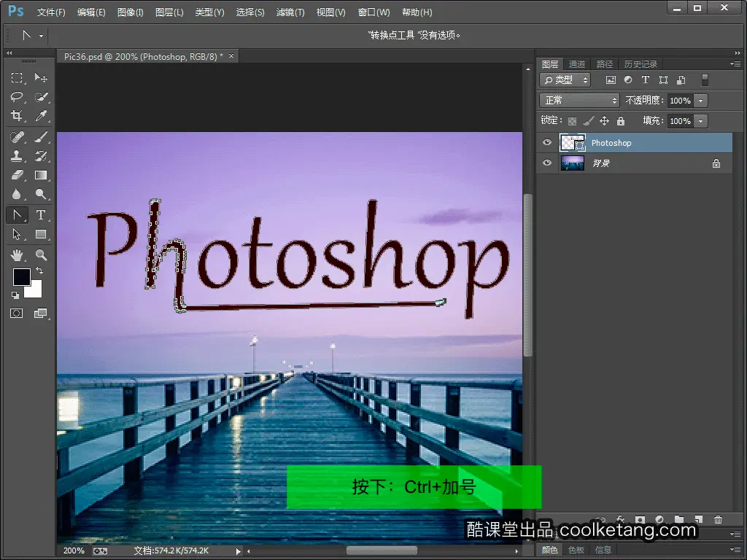Reset default foreground and background colors
Screen dimensions: 747x560
click(x=15, y=295)
